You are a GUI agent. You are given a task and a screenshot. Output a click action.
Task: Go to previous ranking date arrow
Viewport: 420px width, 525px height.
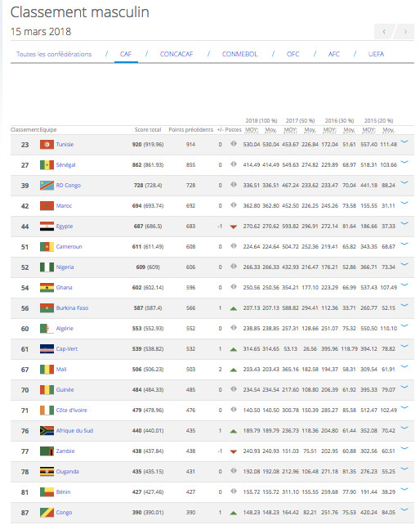point(384,31)
